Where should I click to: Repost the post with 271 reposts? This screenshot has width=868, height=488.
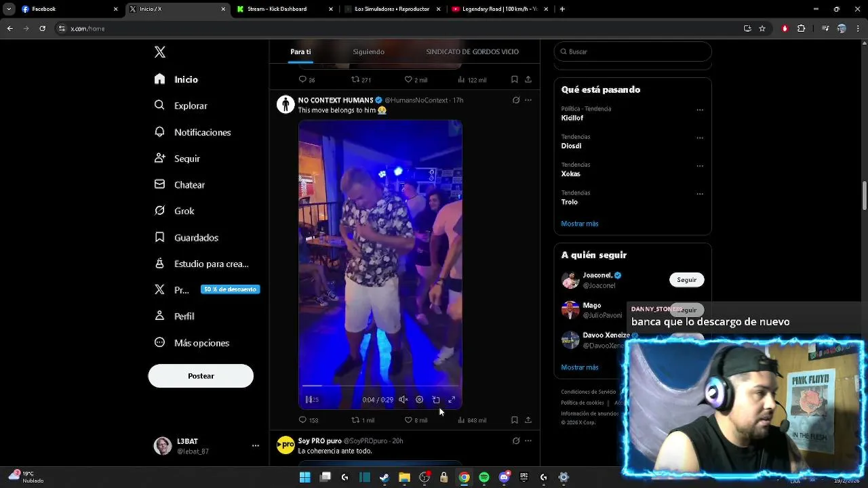coord(361,80)
